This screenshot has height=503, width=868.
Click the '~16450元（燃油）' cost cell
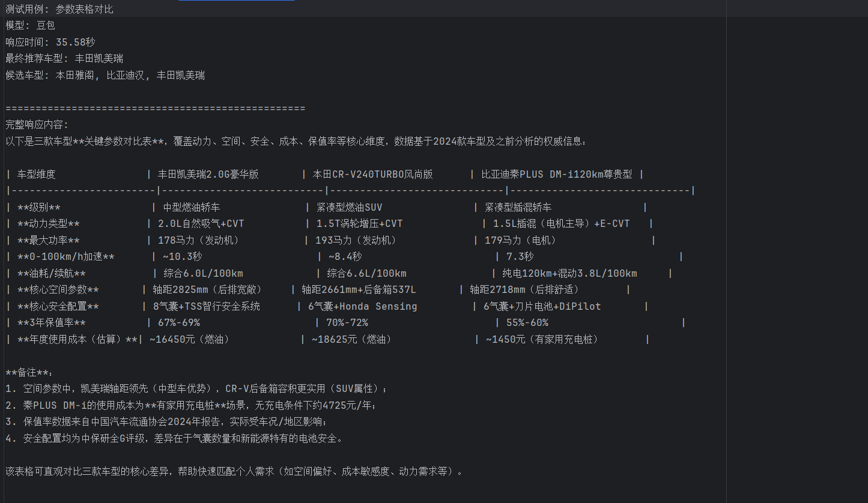click(190, 339)
